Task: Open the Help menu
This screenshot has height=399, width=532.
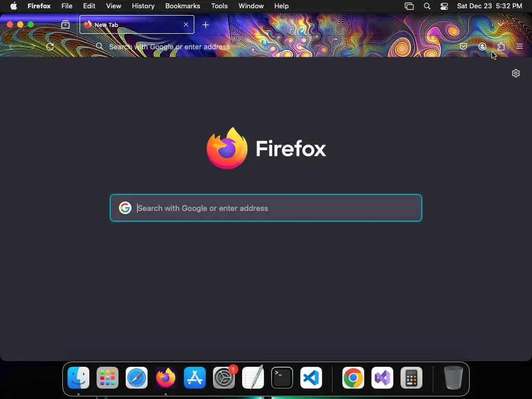Action: (281, 6)
